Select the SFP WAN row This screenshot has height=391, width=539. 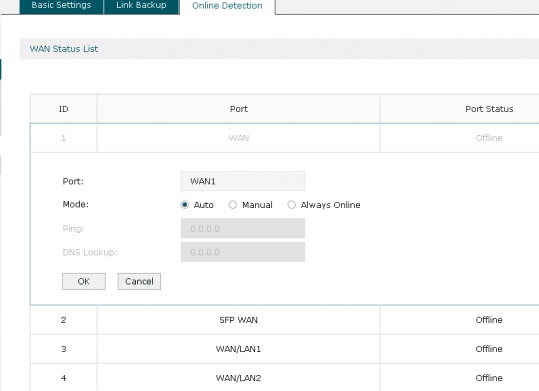[x=285, y=320]
